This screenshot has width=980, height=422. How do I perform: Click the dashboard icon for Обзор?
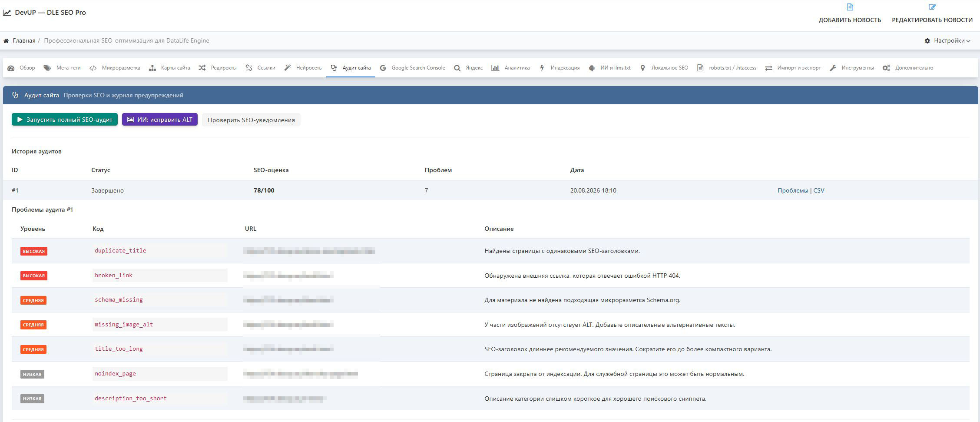tap(11, 68)
